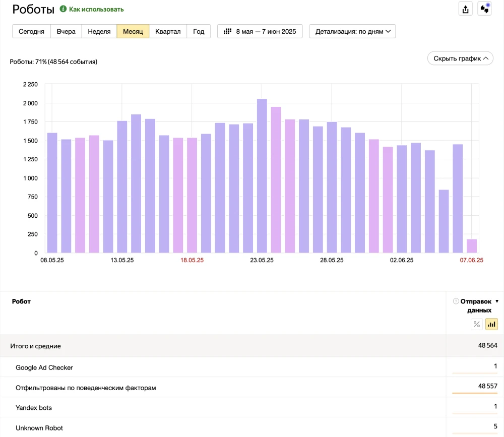Select the Сегодня period tab
504x437 pixels.
coord(31,31)
